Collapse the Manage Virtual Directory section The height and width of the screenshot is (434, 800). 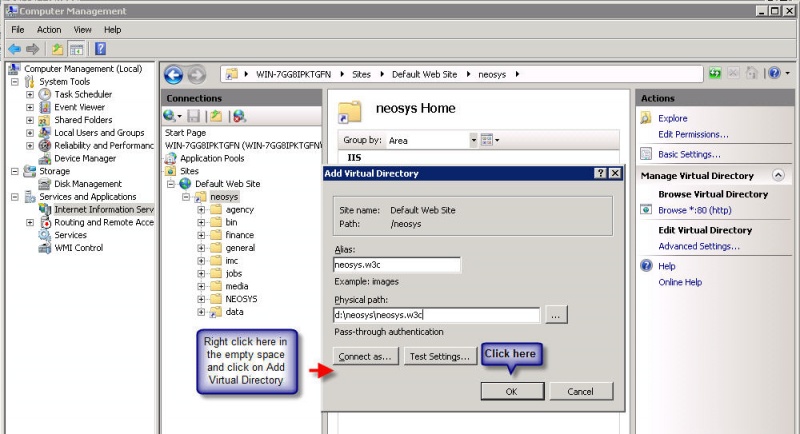click(x=778, y=175)
